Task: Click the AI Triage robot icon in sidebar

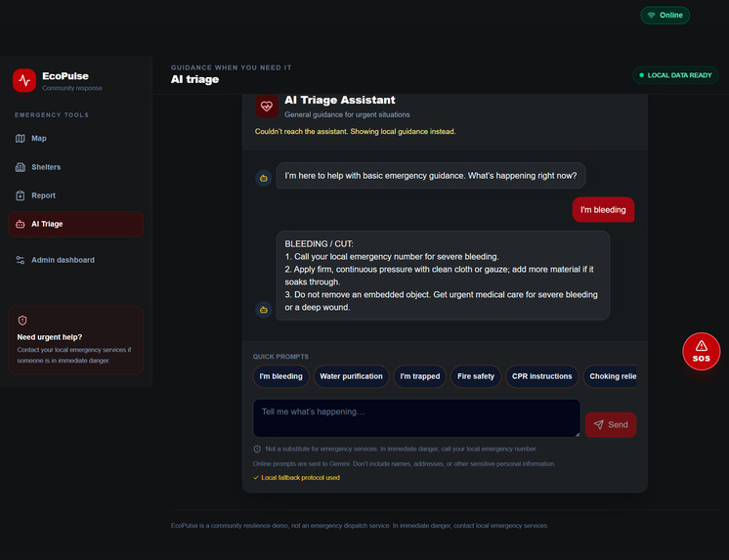Action: pyautogui.click(x=20, y=224)
